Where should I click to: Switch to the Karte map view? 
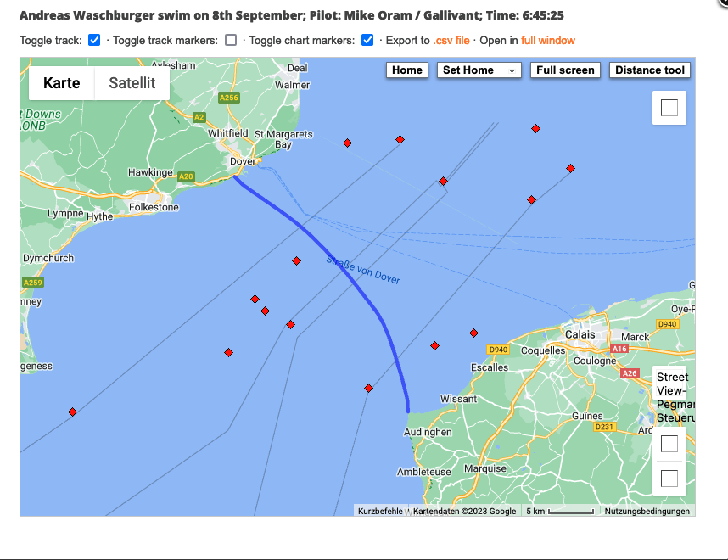click(x=61, y=83)
